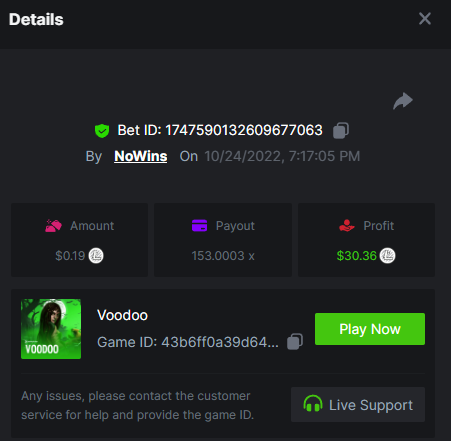
Task: Click the 153.0003 x payout value
Action: point(223,256)
